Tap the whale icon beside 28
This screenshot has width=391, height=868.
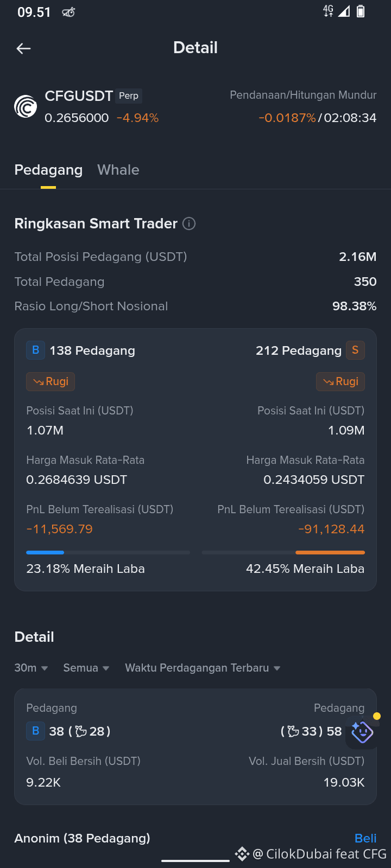(81, 731)
